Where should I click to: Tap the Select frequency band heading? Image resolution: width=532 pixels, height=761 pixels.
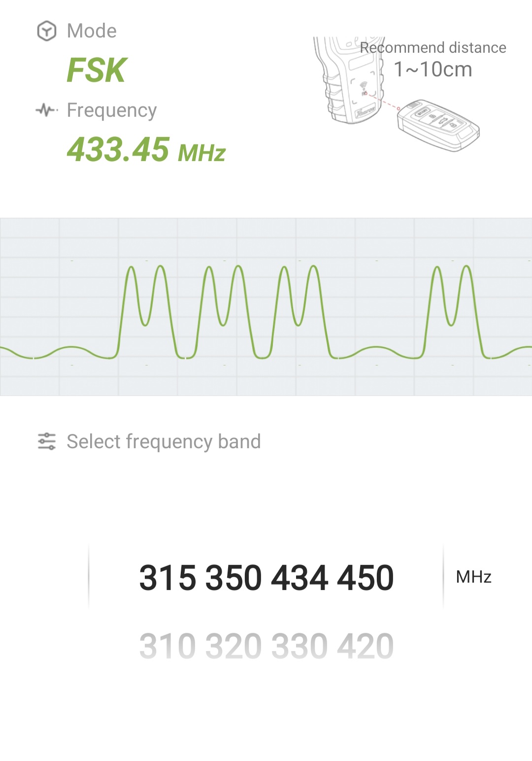pos(164,441)
